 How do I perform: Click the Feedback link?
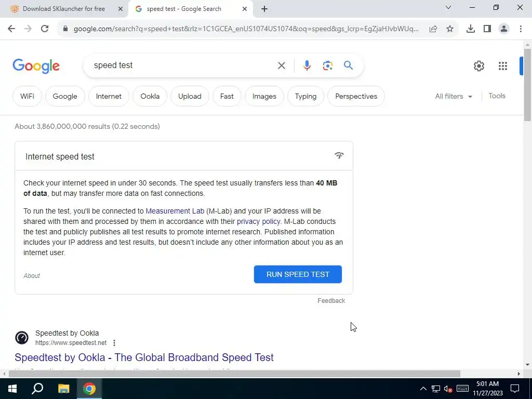331,301
